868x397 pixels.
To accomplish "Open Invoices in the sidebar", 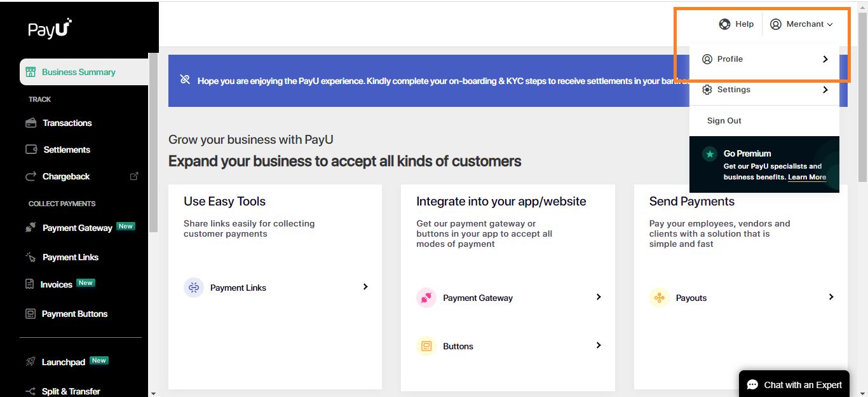I will point(57,284).
